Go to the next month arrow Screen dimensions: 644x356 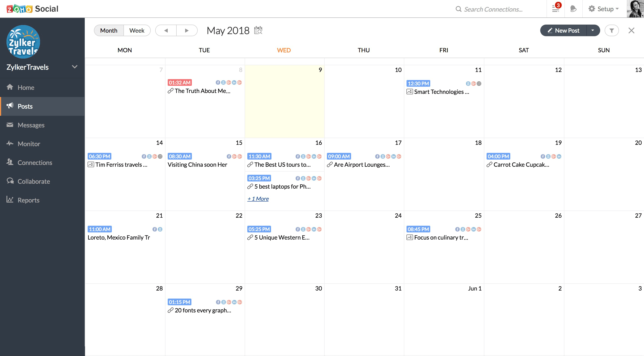tap(186, 30)
